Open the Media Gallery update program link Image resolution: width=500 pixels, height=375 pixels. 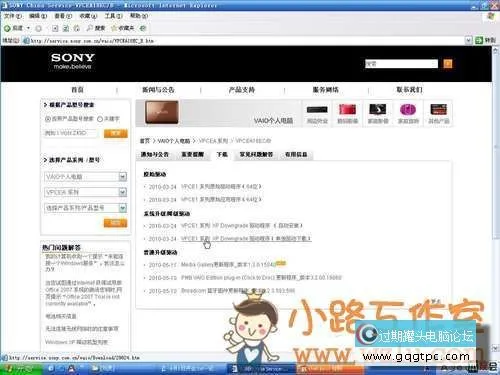point(228,265)
